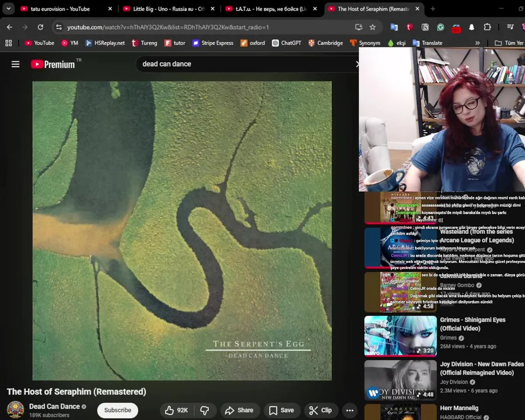Bookmark this page with the star
525x420 pixels.
[x=373, y=27]
